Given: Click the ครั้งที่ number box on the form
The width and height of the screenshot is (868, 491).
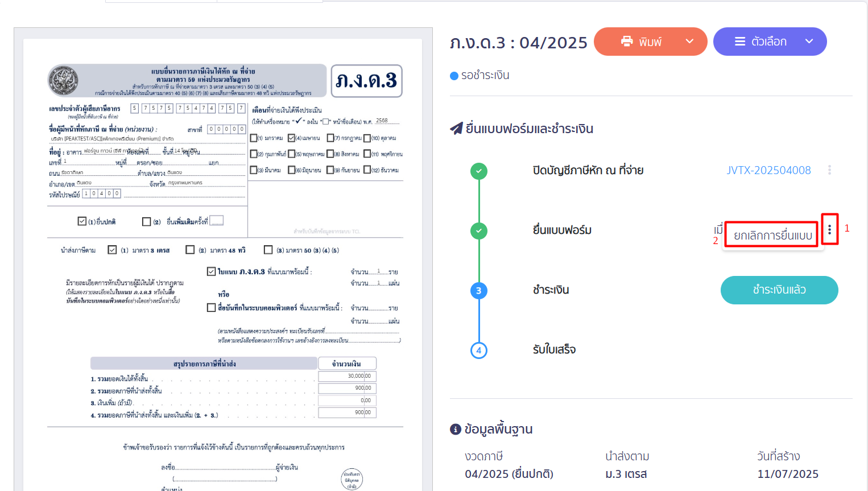Looking at the screenshot, I should [x=216, y=220].
